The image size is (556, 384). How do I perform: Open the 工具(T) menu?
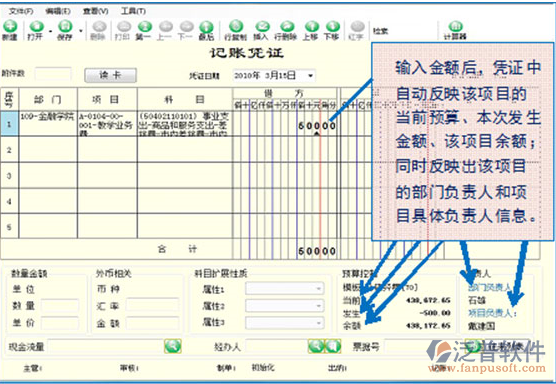133,11
